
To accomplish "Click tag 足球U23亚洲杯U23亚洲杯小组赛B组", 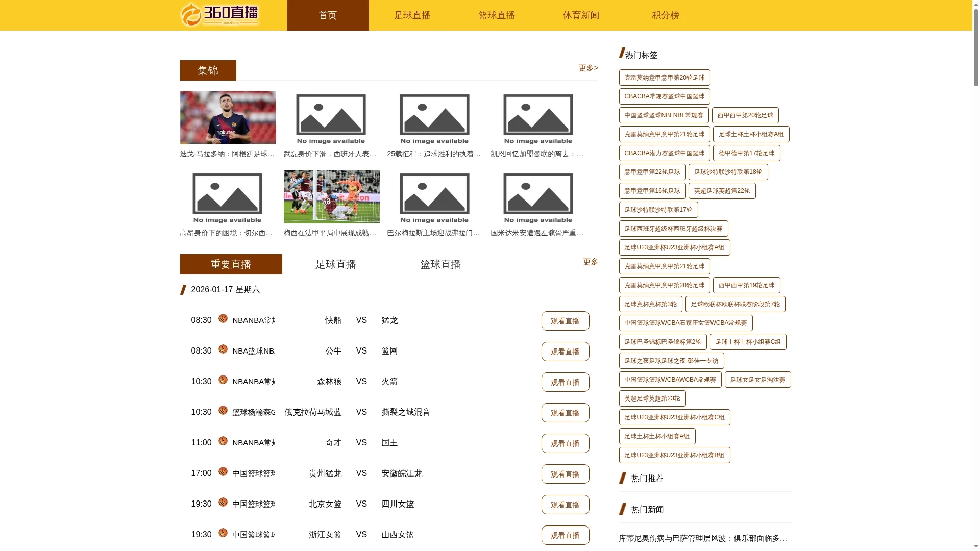I will pyautogui.click(x=674, y=455).
